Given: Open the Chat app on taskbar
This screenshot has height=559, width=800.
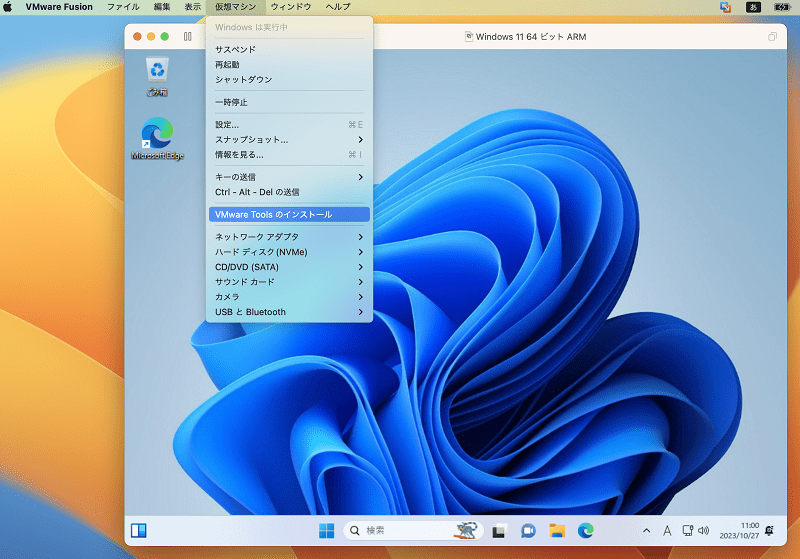Looking at the screenshot, I should point(528,531).
